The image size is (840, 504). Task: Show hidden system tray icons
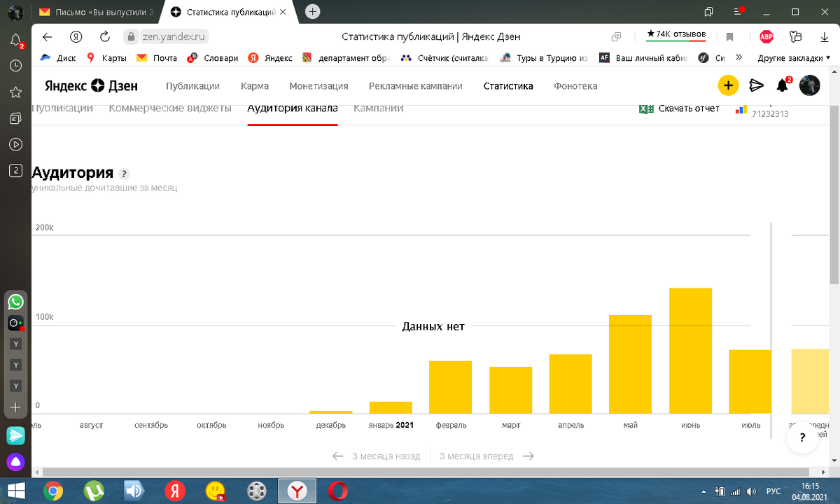702,491
